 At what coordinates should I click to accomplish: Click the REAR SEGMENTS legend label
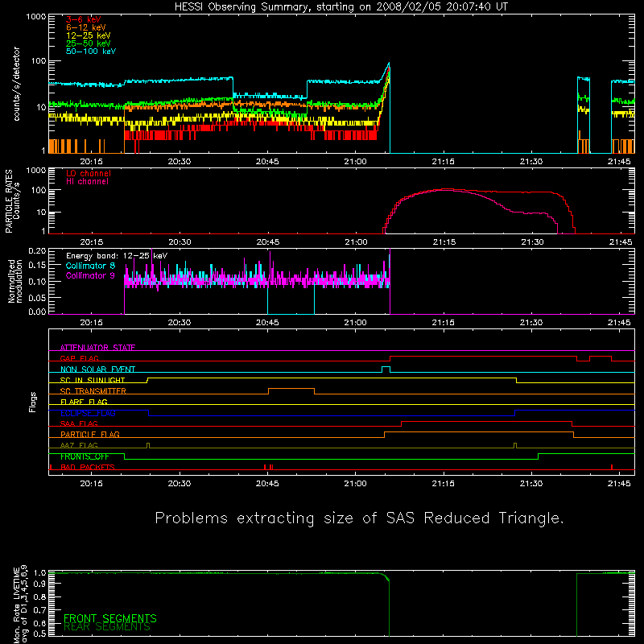(x=107, y=627)
